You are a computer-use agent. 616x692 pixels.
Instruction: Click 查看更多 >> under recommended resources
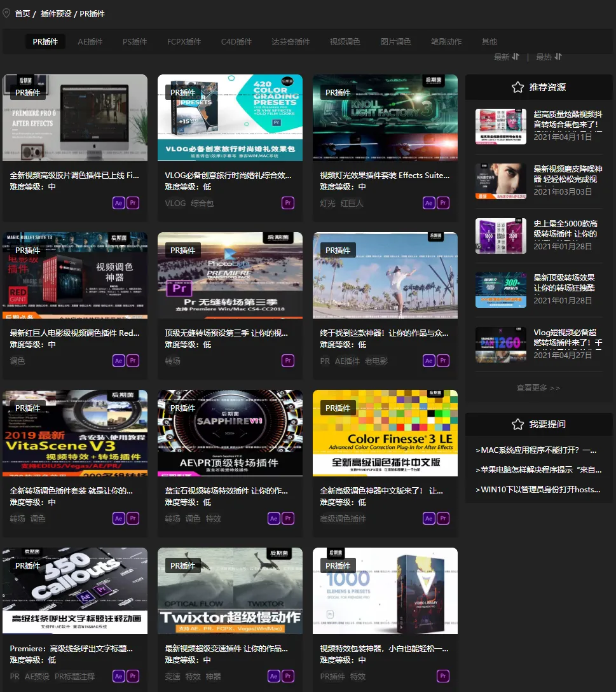pyautogui.click(x=538, y=388)
